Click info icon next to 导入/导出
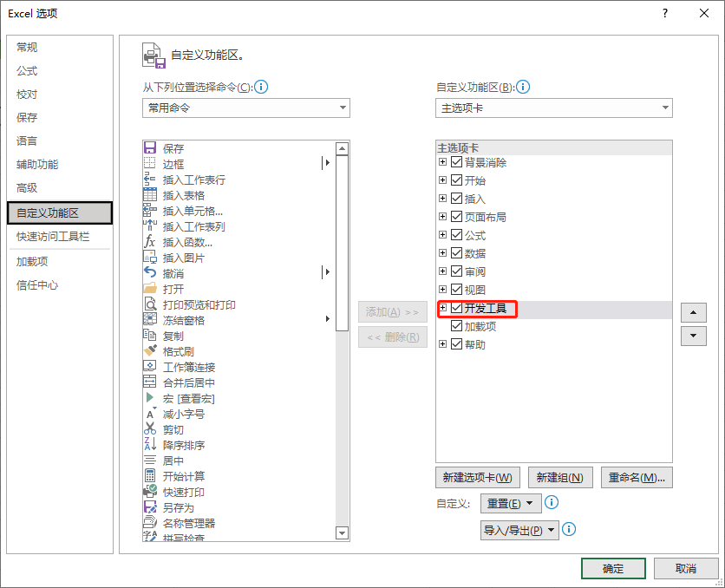Viewport: 725px width, 588px height. pyautogui.click(x=569, y=529)
